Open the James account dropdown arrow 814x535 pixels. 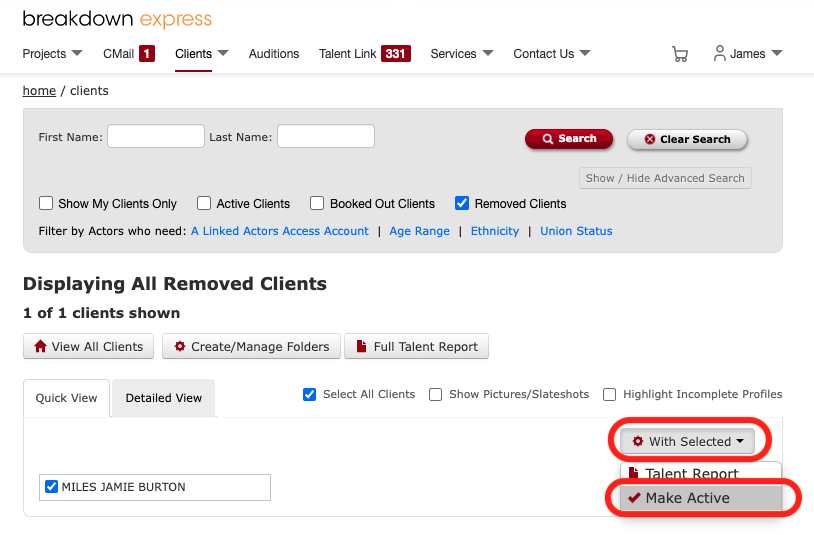coord(777,53)
